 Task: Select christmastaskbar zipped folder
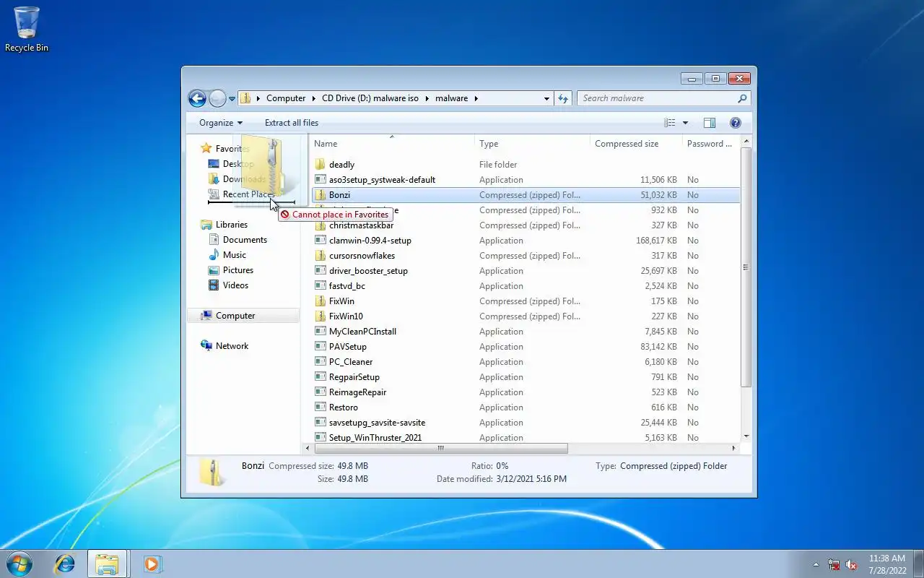361,225
